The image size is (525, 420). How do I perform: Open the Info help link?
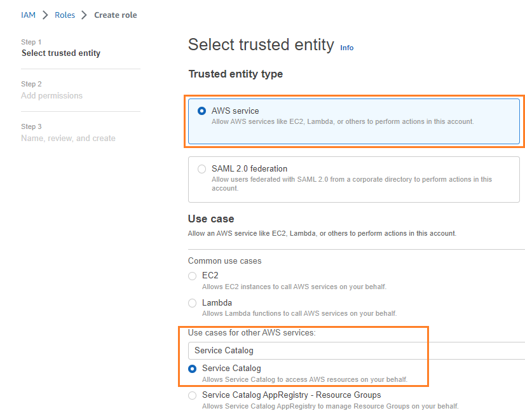(346, 48)
